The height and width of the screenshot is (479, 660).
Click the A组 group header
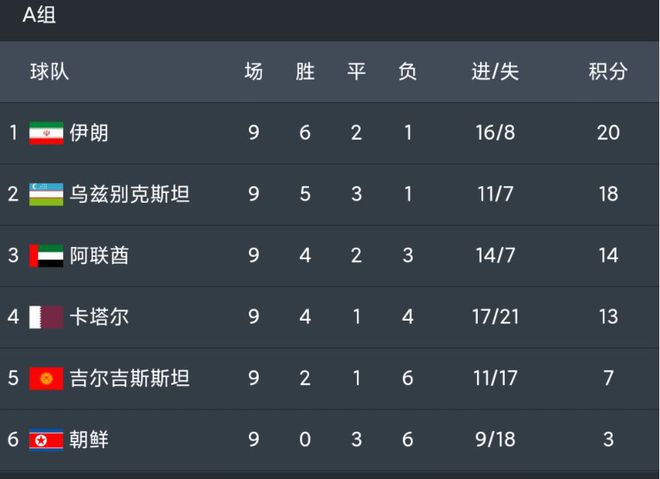click(x=39, y=18)
